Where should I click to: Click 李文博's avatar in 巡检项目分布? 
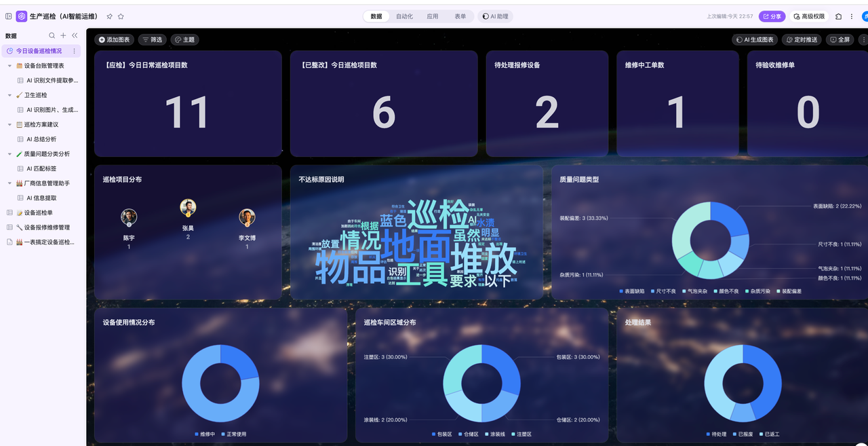pos(247,217)
